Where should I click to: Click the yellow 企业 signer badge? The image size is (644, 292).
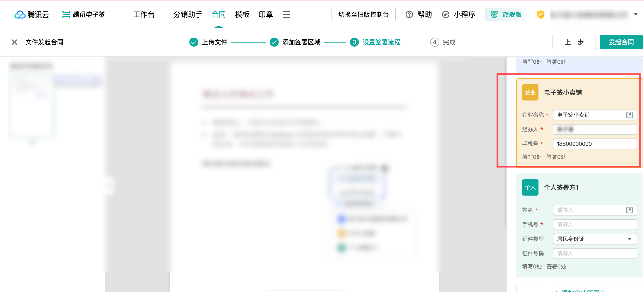tap(530, 92)
